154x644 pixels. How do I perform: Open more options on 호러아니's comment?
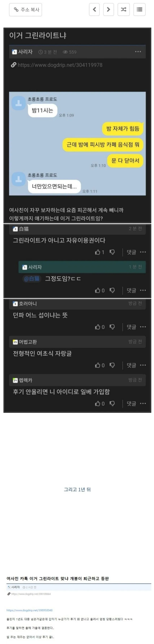(x=143, y=327)
